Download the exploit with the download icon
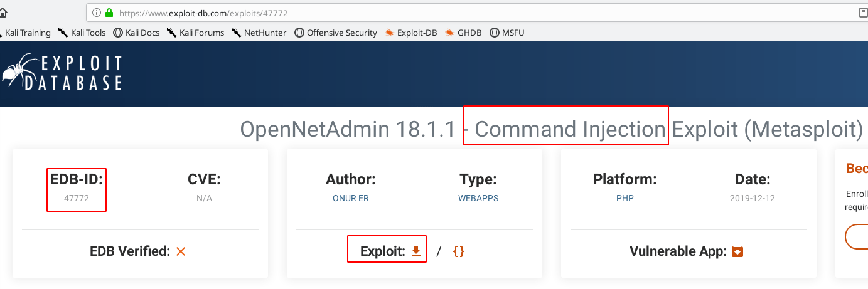868x289 pixels. tap(415, 251)
